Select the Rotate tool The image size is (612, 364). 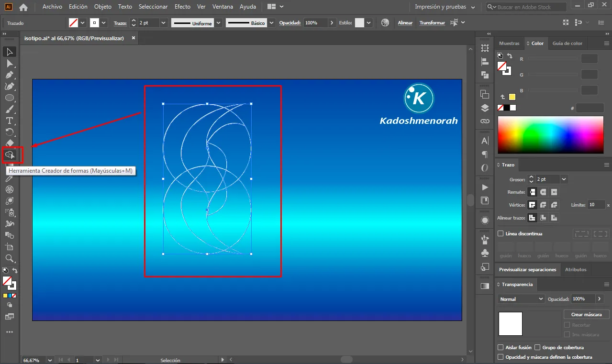(x=10, y=132)
